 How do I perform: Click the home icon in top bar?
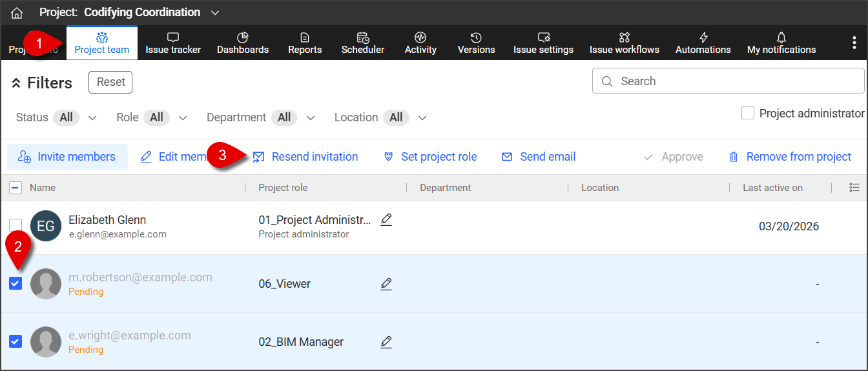click(17, 13)
